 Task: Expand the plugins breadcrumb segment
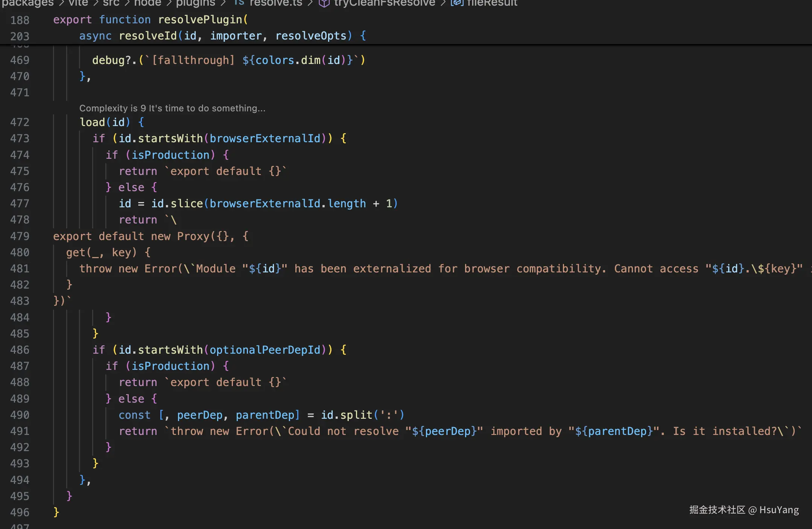[196, 3]
